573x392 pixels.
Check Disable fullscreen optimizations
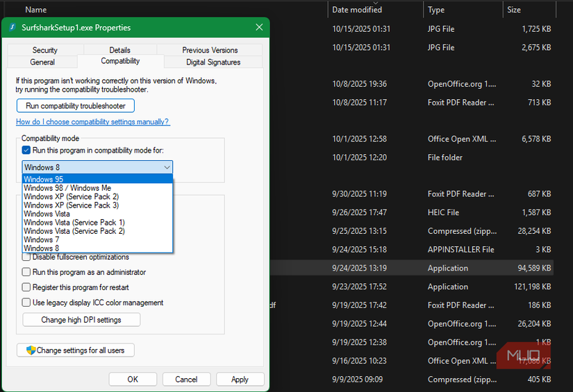click(26, 257)
